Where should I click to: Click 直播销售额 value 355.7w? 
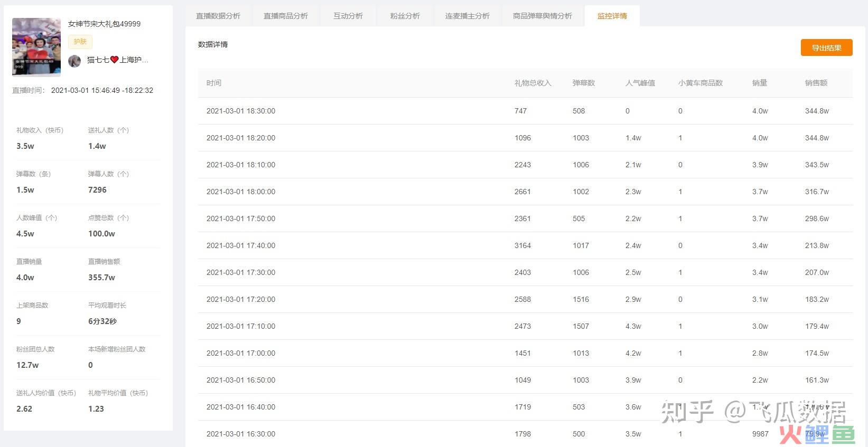101,278
